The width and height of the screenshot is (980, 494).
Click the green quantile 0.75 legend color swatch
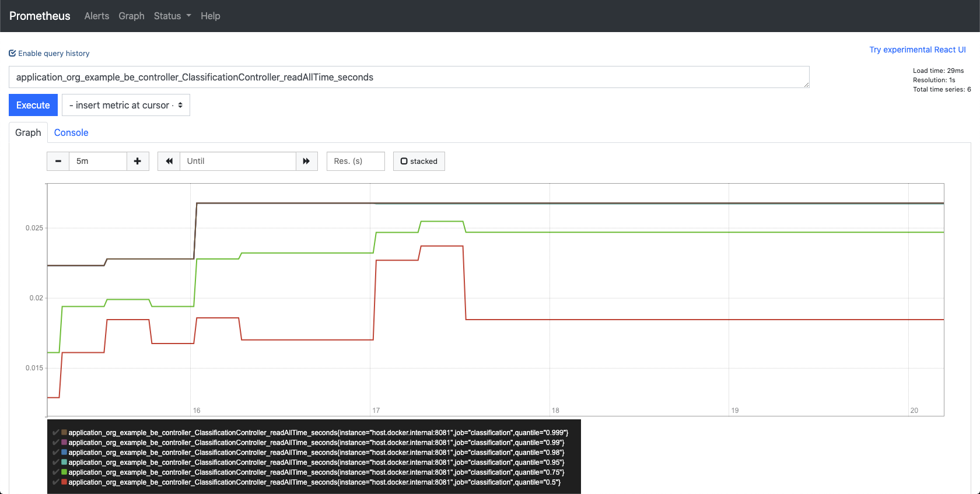pos(64,472)
